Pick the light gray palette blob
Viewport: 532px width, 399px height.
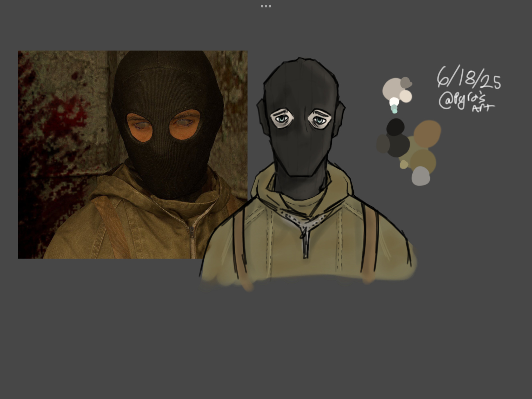[421, 176]
